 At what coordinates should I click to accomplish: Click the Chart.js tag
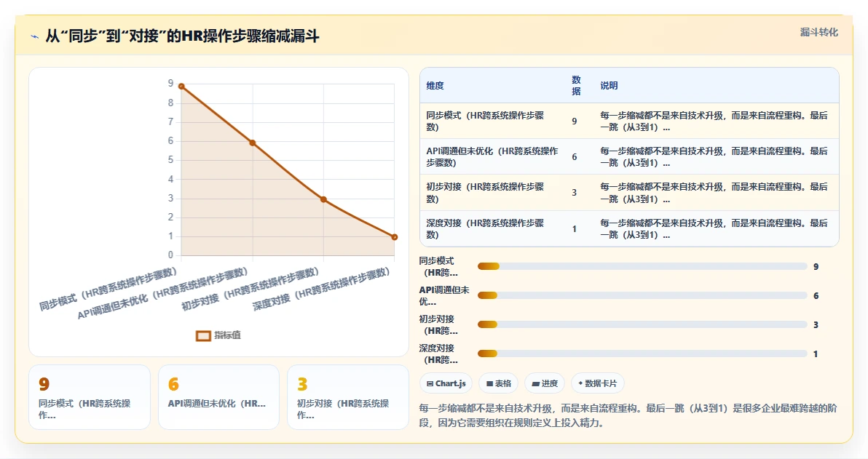pos(446,383)
